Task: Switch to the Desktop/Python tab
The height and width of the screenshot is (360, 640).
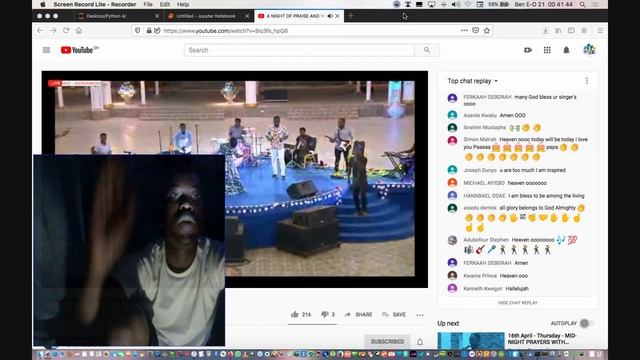Action: coord(118,16)
